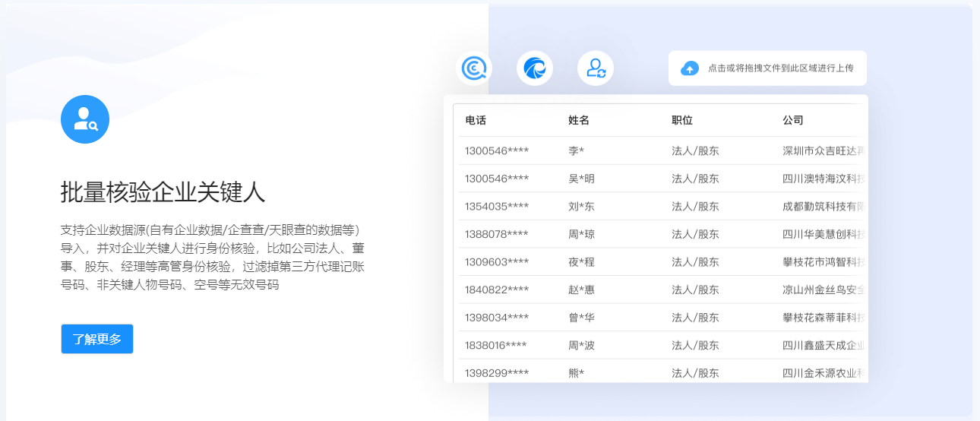Image resolution: width=980 pixels, height=421 pixels.
Task: Click the 了解更多 button
Action: [x=97, y=339]
